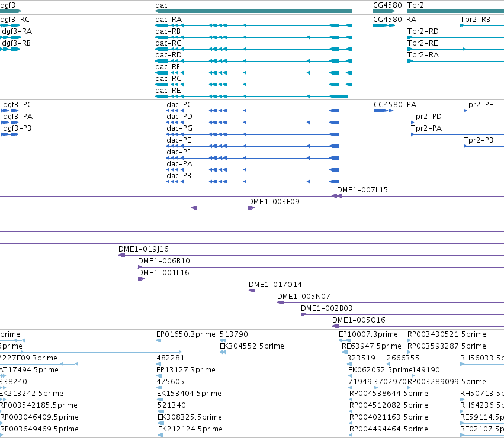Click the Tpr2-RB transcript label
The image size is (504, 438).
click(475, 20)
